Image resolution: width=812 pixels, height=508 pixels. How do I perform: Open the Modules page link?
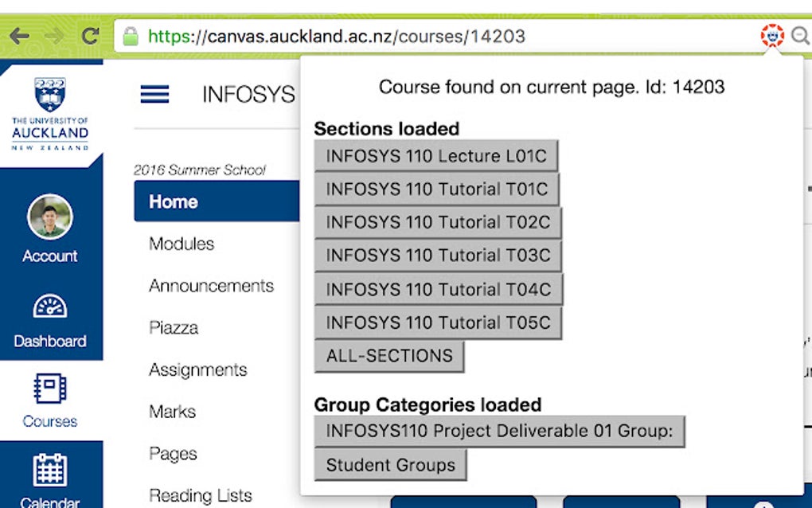[181, 244]
